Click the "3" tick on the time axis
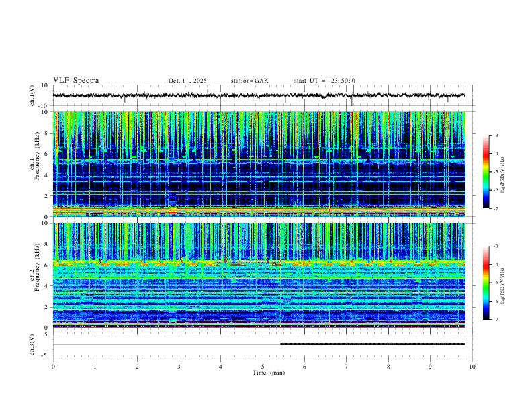 179,367
